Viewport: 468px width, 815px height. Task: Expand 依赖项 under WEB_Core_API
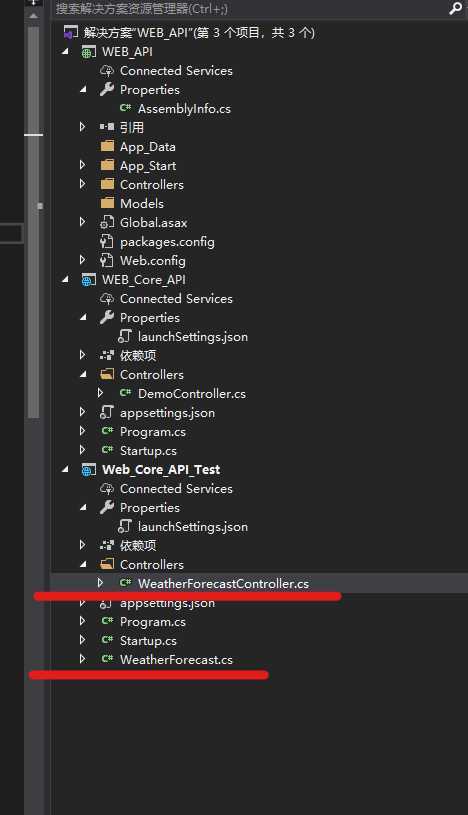[x=83, y=355]
